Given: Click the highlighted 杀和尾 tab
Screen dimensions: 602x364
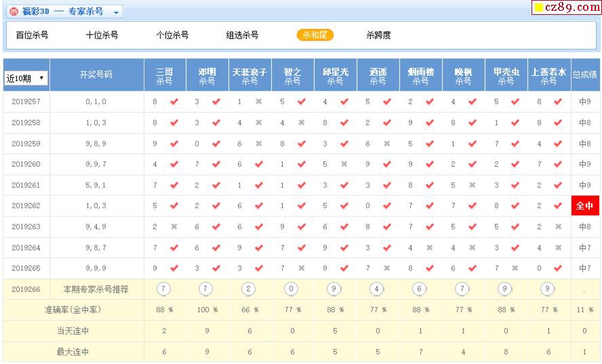Looking at the screenshot, I should [315, 35].
